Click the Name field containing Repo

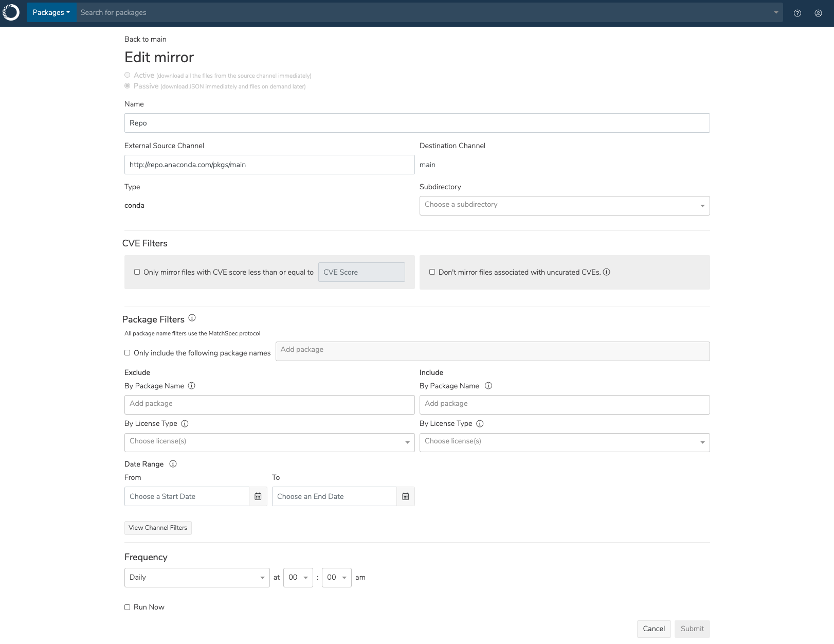click(x=417, y=123)
